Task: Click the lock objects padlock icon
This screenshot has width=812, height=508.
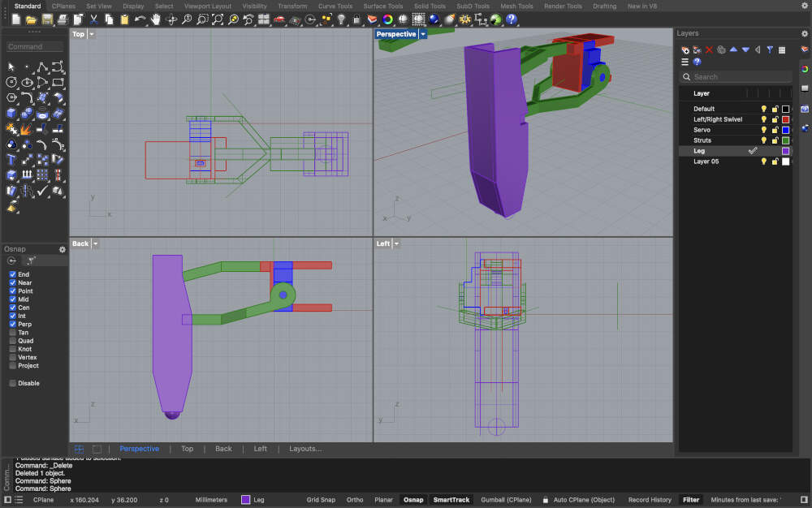Action: tap(356, 19)
